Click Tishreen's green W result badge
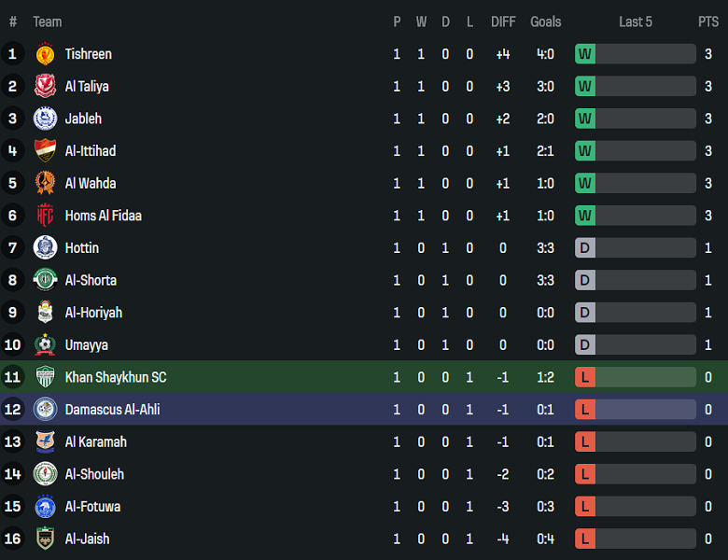The image size is (728, 560). click(x=585, y=54)
